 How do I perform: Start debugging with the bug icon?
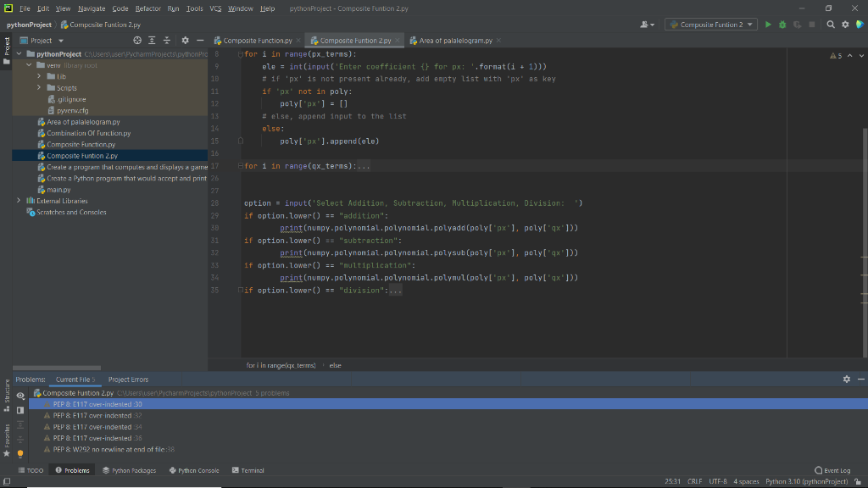(782, 25)
